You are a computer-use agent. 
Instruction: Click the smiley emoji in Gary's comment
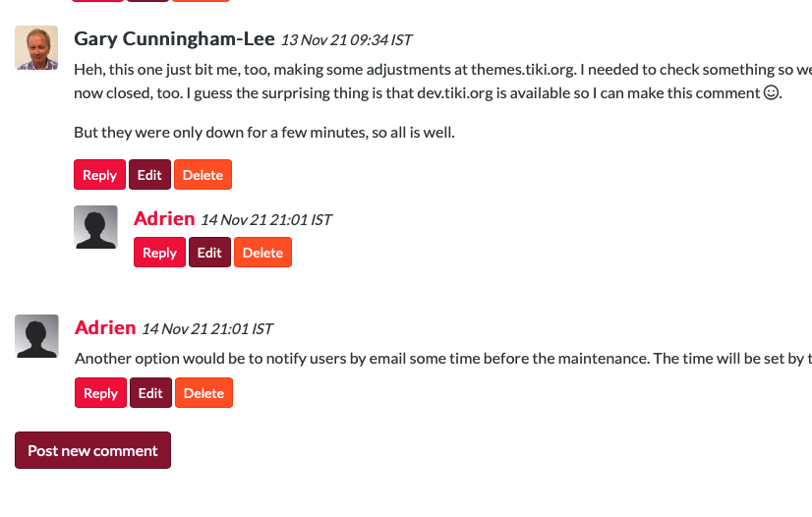tap(771, 92)
